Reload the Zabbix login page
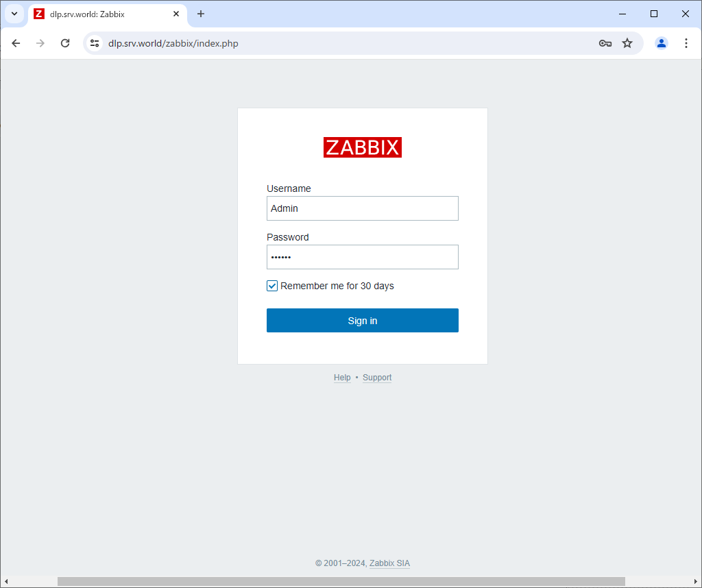 (65, 43)
